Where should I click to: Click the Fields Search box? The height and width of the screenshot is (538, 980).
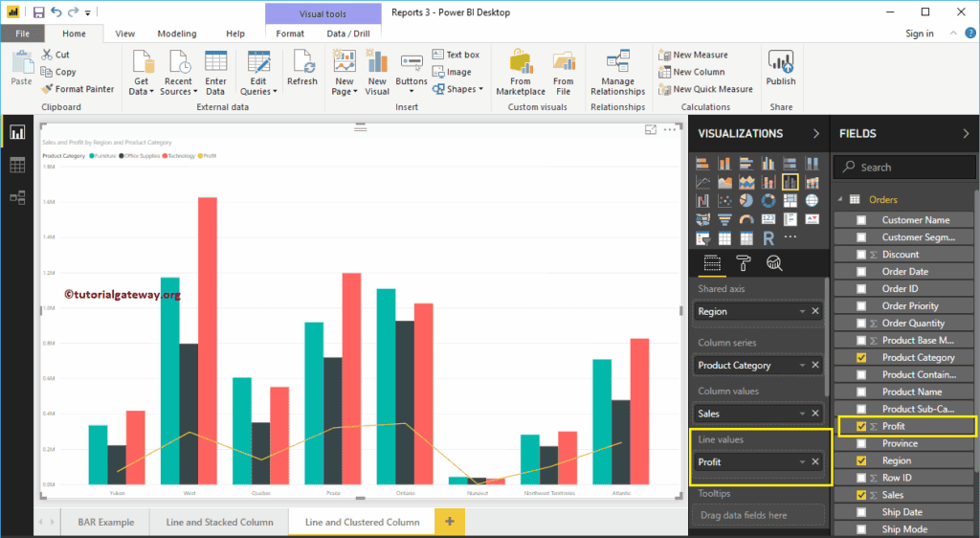903,167
